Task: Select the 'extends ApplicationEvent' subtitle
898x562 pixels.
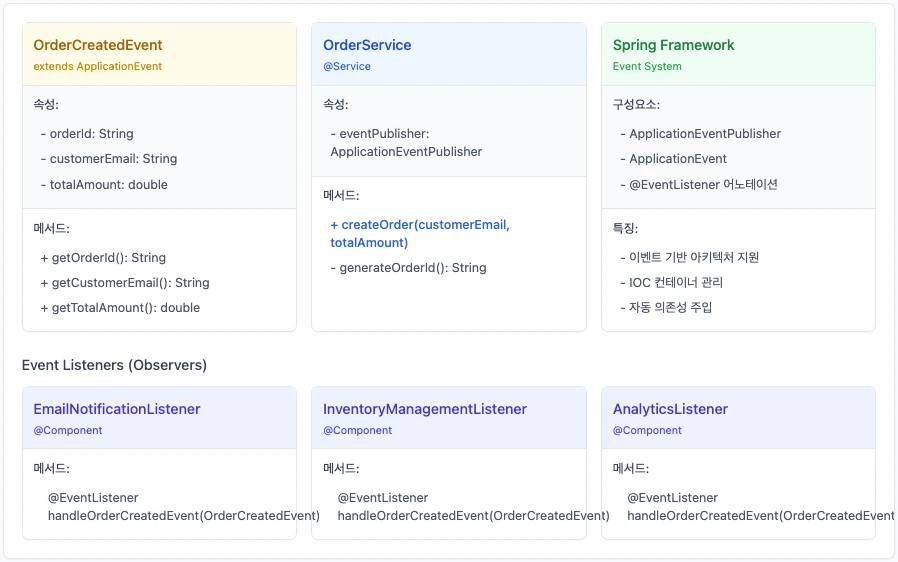Action: click(97, 66)
